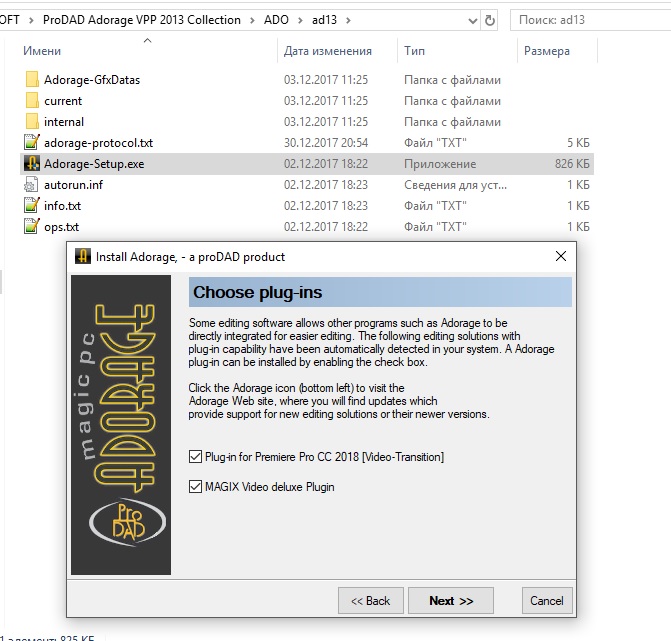671x641 pixels.
Task: Close the Install Adorage dialog
Action: 561,256
